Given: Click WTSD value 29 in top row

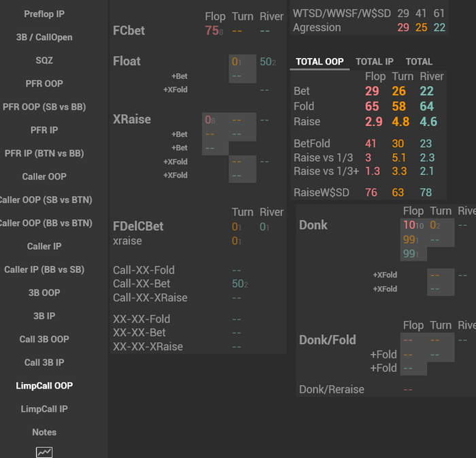Looking at the screenshot, I should point(403,14).
